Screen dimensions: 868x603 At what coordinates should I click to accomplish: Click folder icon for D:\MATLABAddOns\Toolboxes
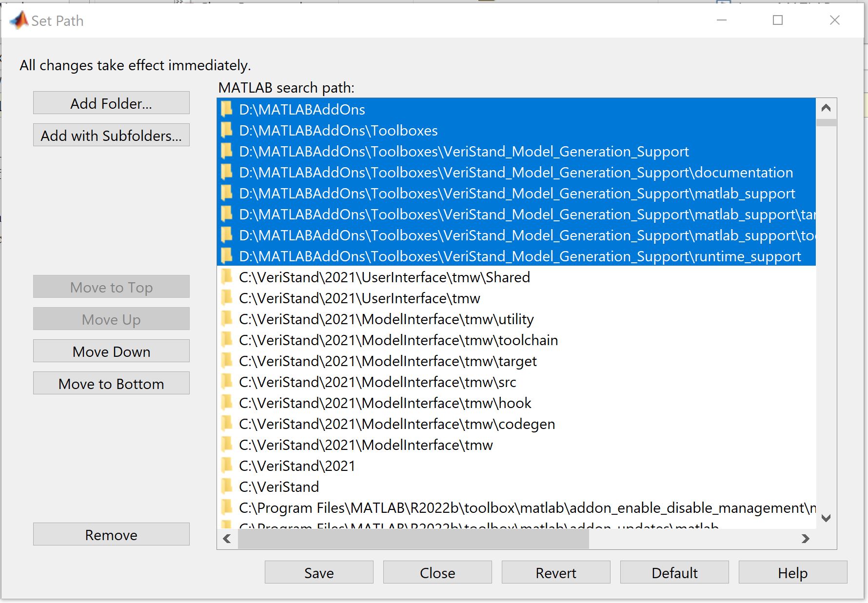tap(227, 130)
